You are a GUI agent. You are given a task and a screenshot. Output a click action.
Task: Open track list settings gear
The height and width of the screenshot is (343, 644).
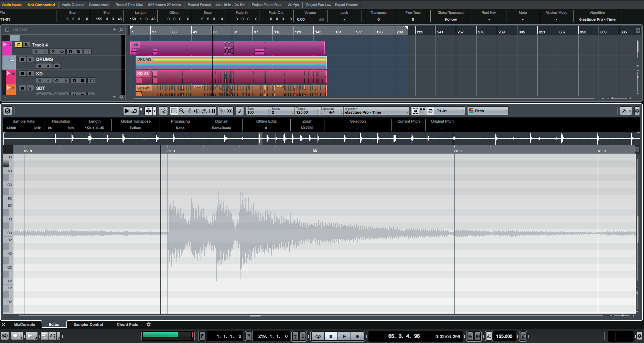click(121, 97)
